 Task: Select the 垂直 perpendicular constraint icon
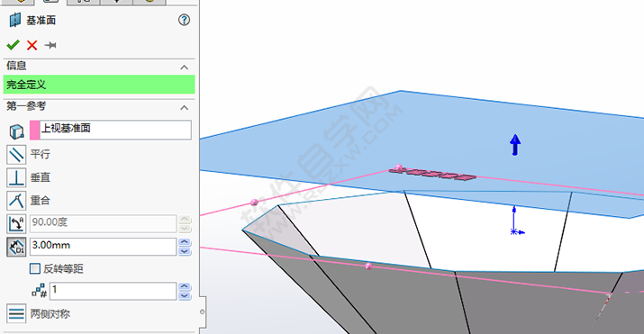coord(16,177)
